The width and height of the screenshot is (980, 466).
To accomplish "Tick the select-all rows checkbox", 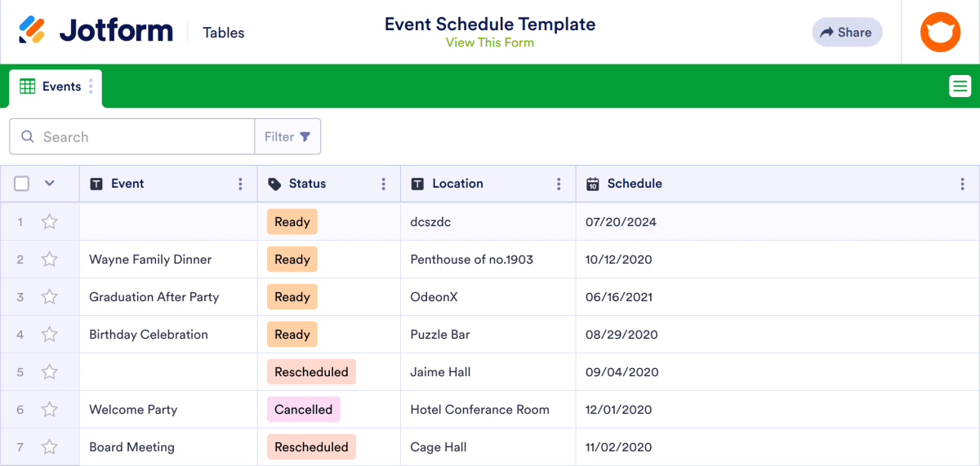I will (x=22, y=184).
